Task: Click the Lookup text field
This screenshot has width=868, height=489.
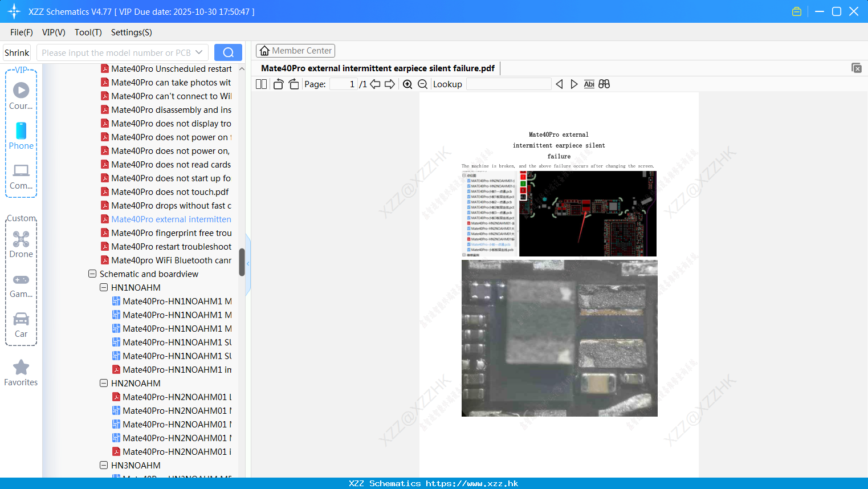Action: click(x=508, y=84)
